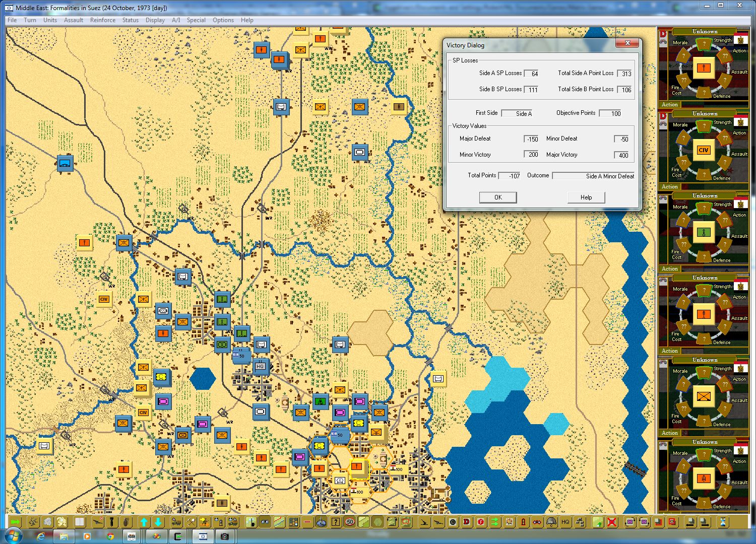Click the Major Defeat value -150
The image size is (756, 544).
coord(532,139)
